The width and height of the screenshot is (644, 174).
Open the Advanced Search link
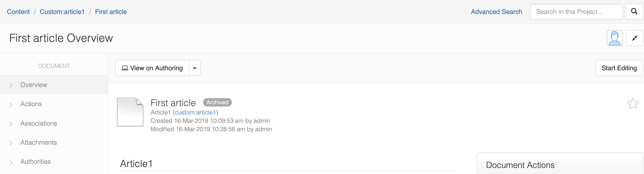(x=496, y=12)
